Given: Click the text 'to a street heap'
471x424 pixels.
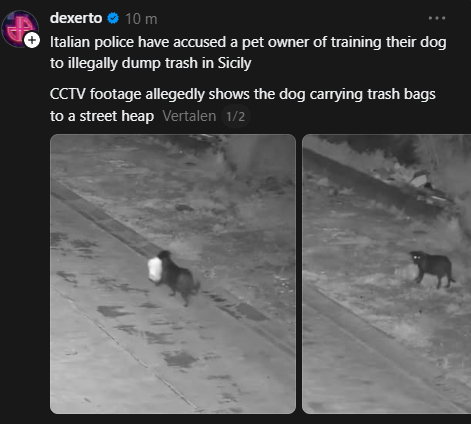Looking at the screenshot, I should [x=102, y=116].
